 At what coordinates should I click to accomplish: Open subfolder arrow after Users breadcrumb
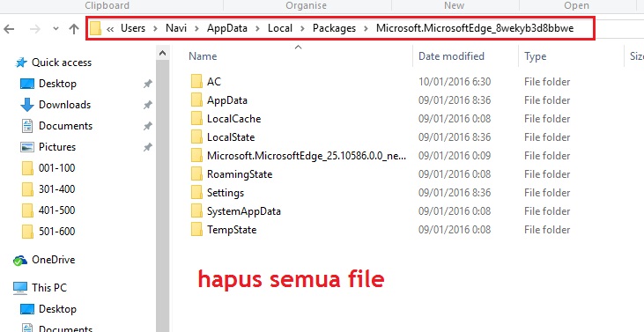[155, 29]
